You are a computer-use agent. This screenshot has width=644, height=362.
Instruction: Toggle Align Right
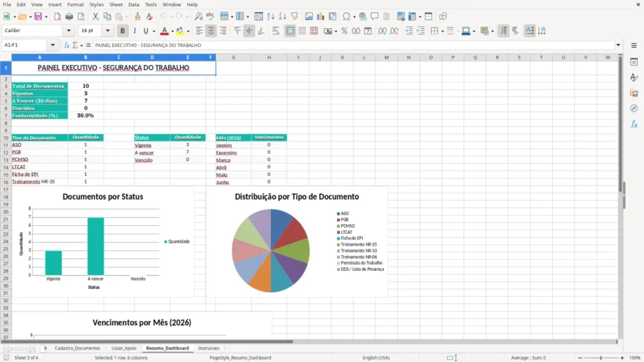pos(223,31)
